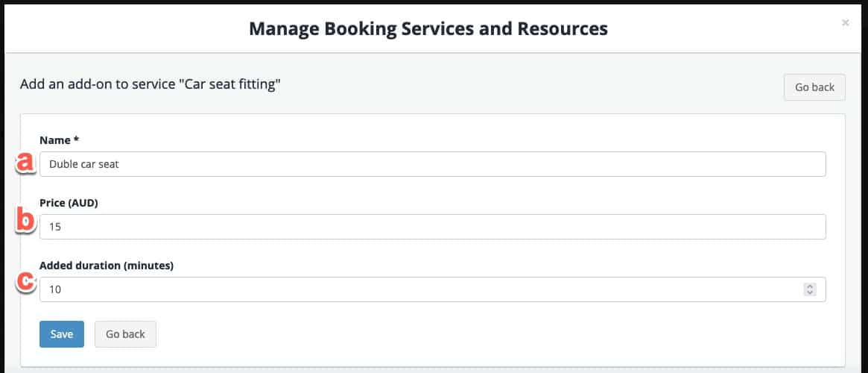Viewport: 868px width, 373px height.
Task: Click the Duble car seat text
Action: [x=84, y=164]
